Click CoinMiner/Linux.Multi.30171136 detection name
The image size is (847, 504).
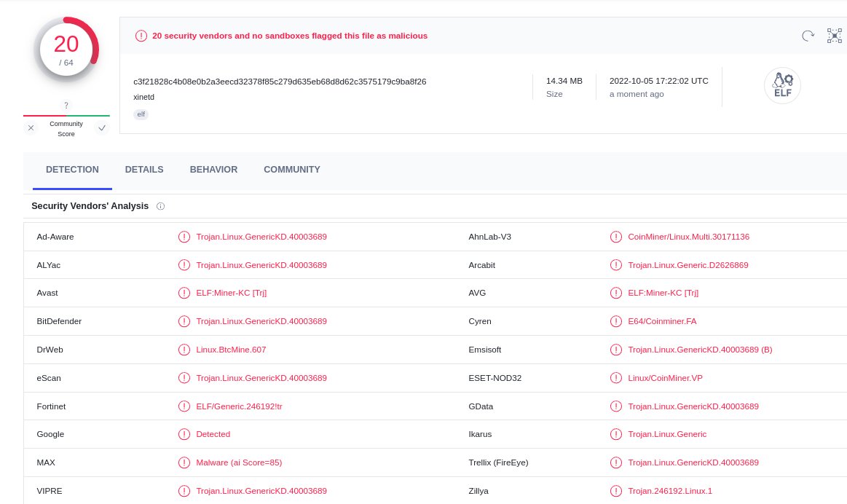(x=689, y=237)
